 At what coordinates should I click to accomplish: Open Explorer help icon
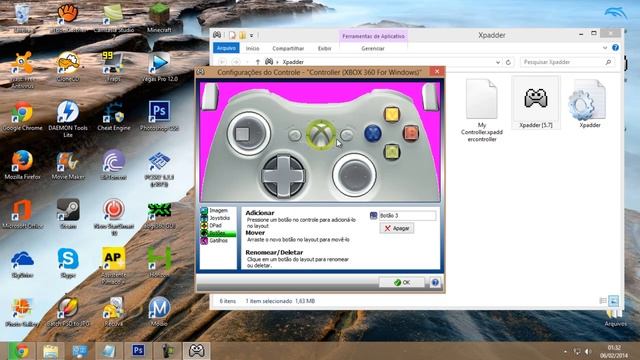[616, 48]
